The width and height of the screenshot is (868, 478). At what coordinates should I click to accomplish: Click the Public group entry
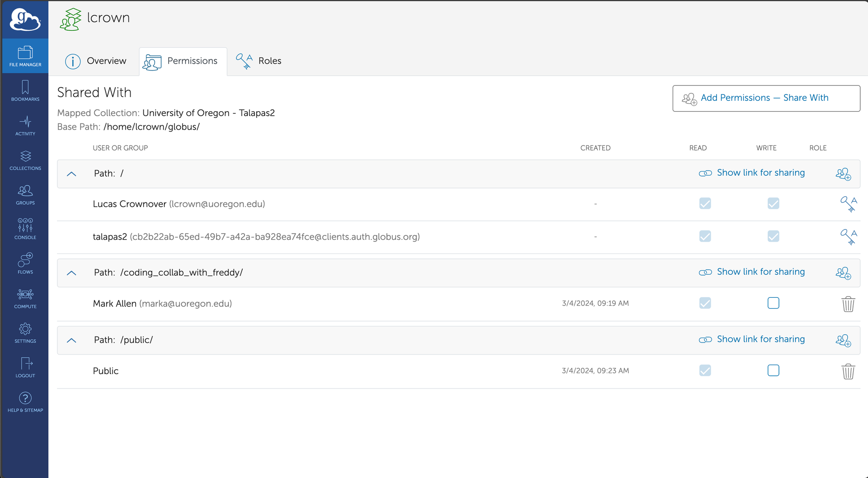point(105,371)
